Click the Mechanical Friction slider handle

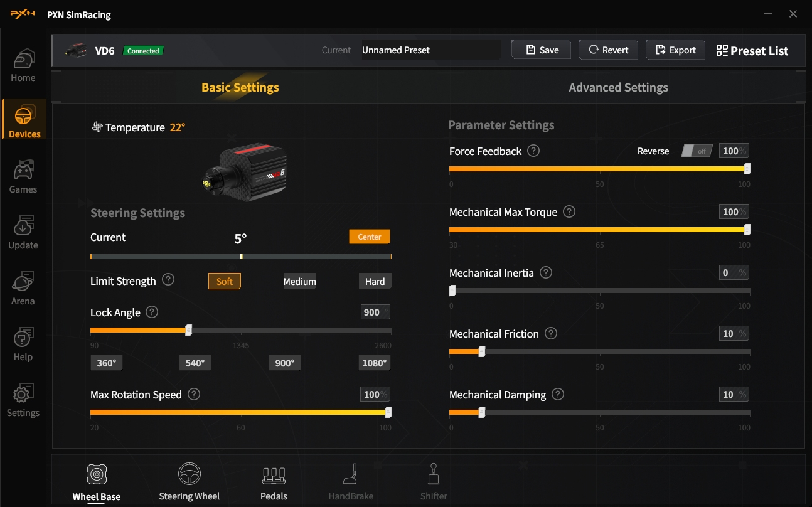pyautogui.click(x=481, y=352)
